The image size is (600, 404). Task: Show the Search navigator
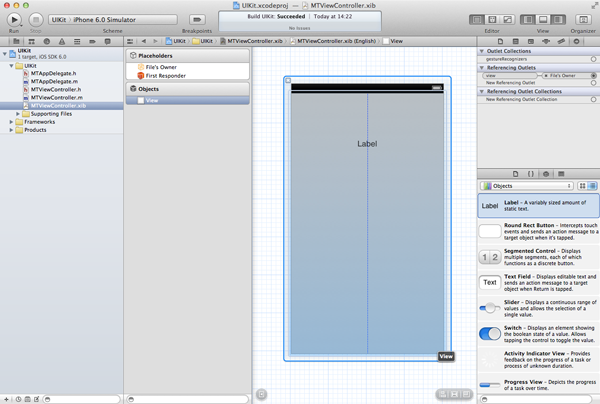click(x=47, y=41)
